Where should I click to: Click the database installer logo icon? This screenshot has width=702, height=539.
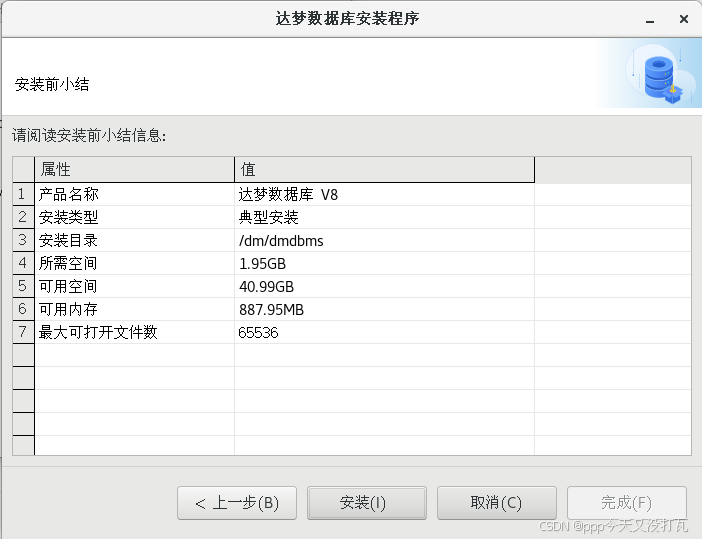[663, 79]
